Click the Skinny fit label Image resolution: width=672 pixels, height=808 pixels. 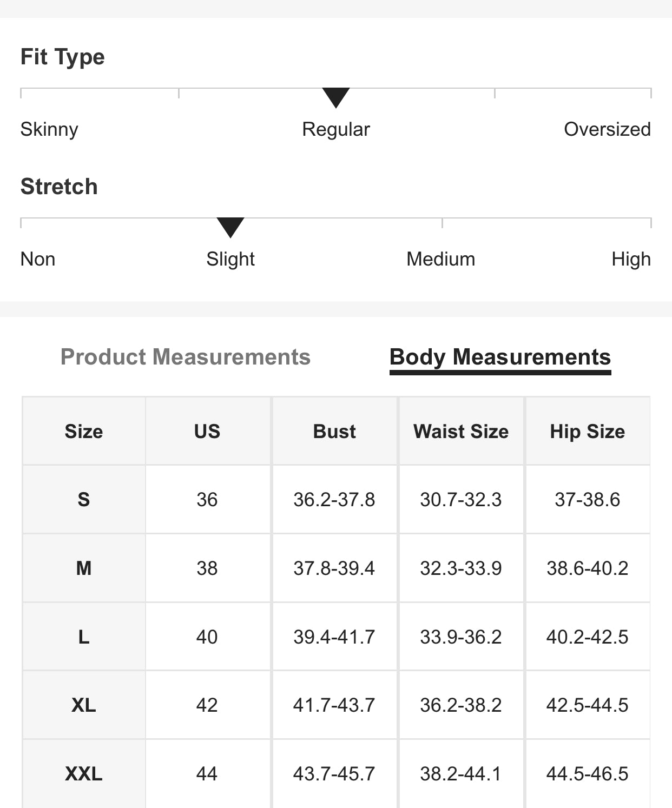49,129
